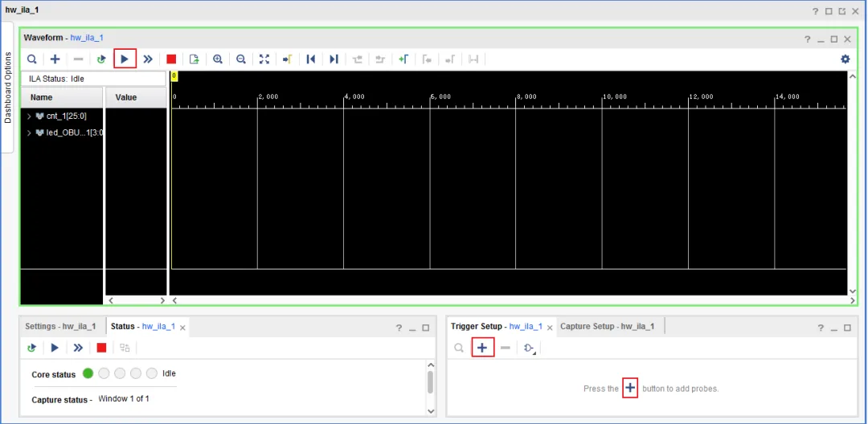Run trigger immediate in Status panel
868x424 pixels.
78,348
